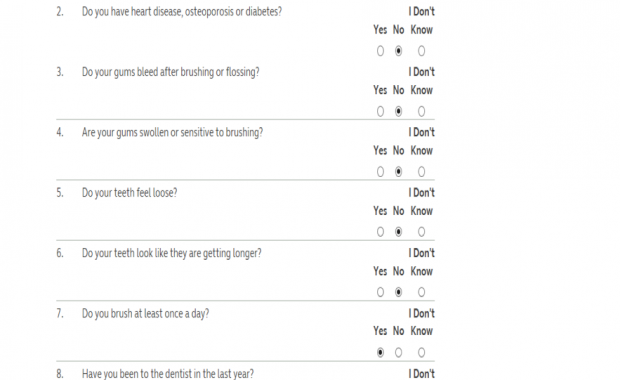
Task: Choose I Don't Know for teeth getting longer
Action: (422, 292)
